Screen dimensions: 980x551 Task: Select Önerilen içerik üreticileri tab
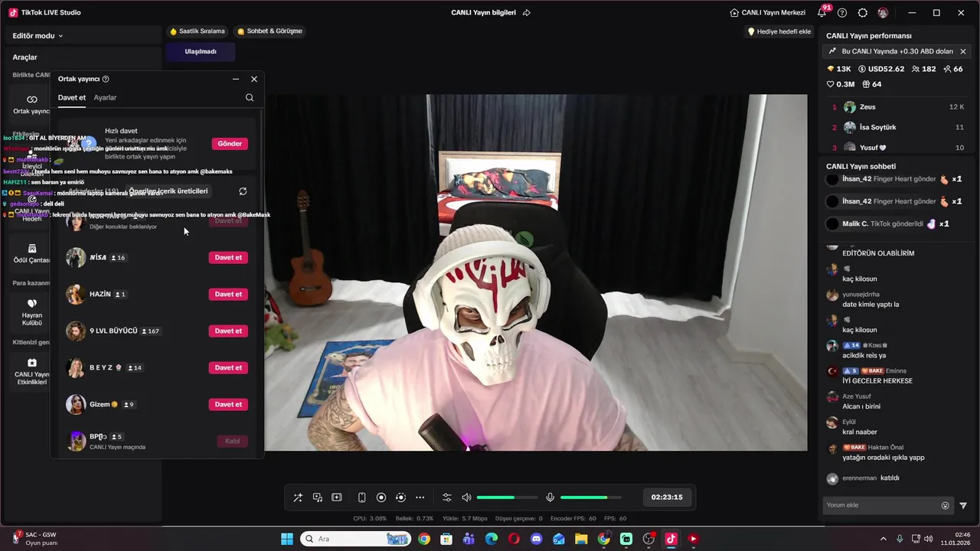click(168, 191)
